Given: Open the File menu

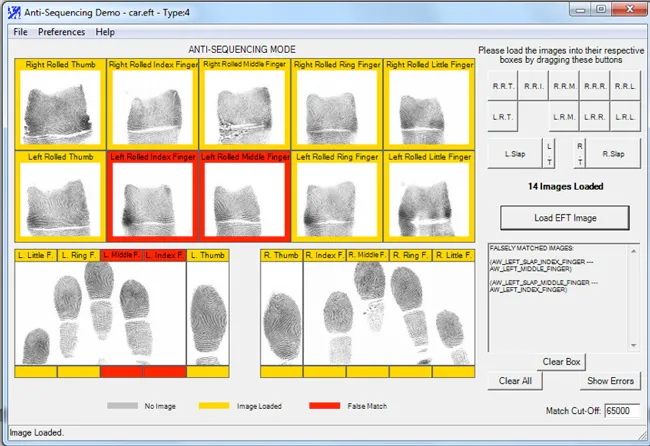Looking at the screenshot, I should (x=20, y=32).
